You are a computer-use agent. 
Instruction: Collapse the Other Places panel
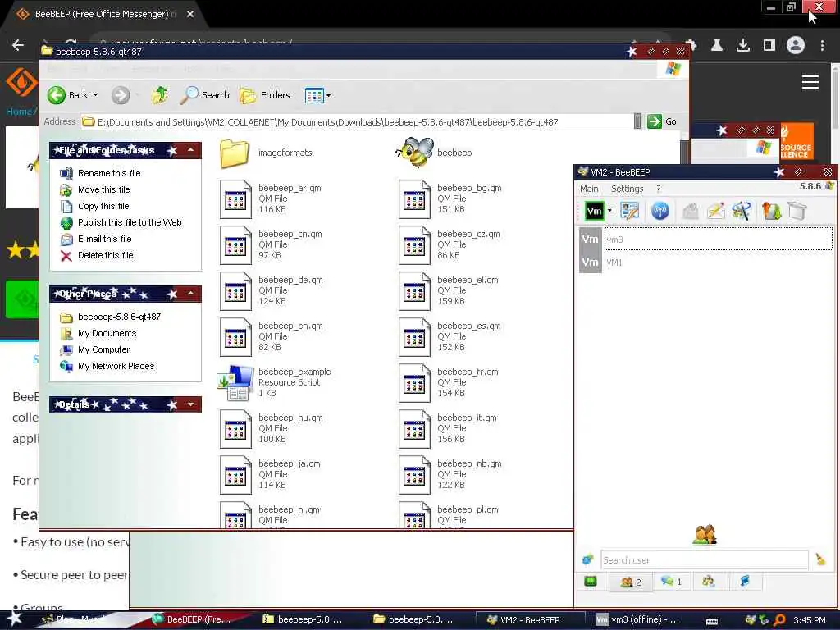[190, 294]
